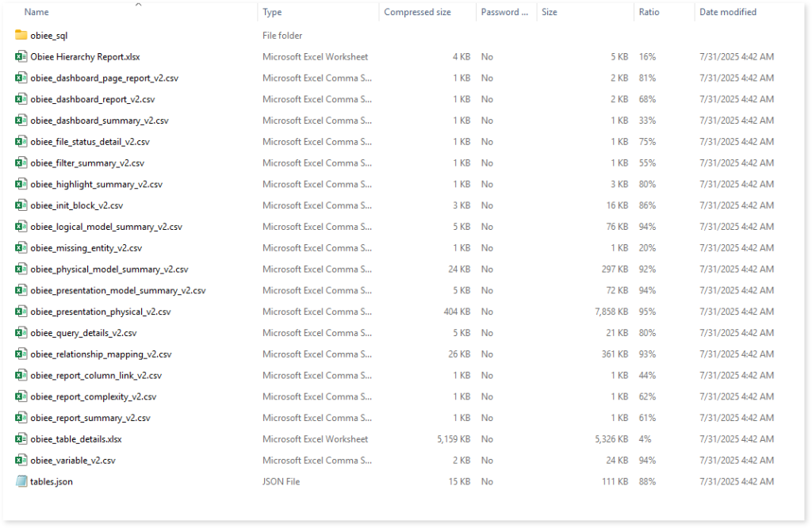812x528 pixels.
Task: Click the tables.json file icon
Action: 21,481
